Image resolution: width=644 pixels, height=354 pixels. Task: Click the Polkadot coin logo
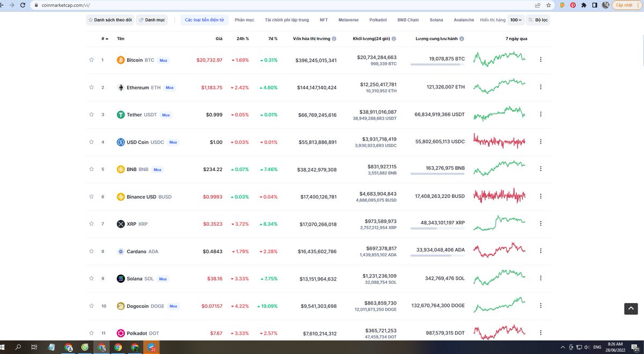(x=121, y=333)
